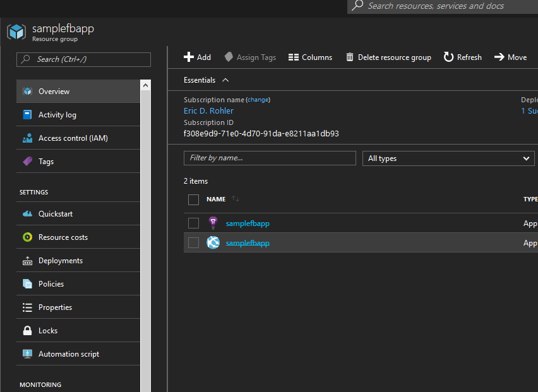The height and width of the screenshot is (392, 538).
Task: Focus the Filter by name input field
Action: [x=270, y=158]
